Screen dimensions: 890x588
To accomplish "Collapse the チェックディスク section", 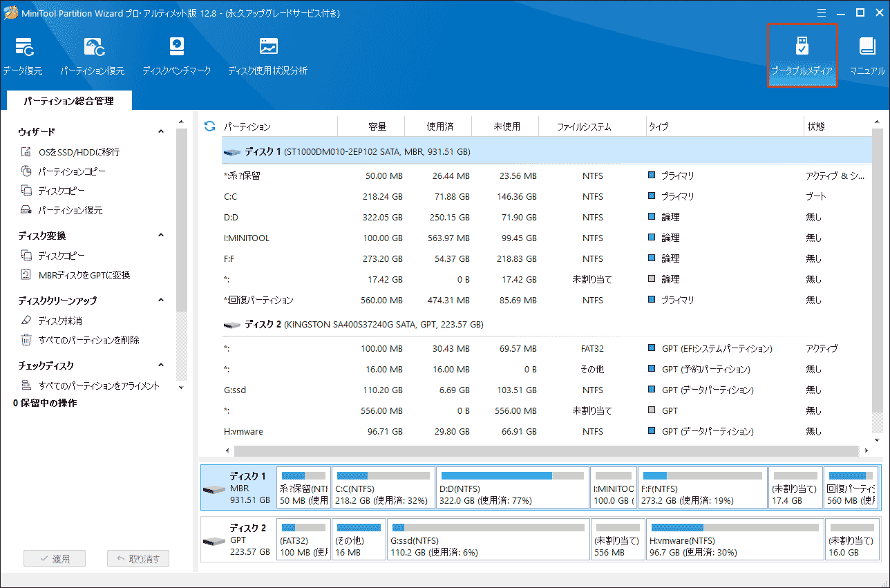I will [161, 365].
